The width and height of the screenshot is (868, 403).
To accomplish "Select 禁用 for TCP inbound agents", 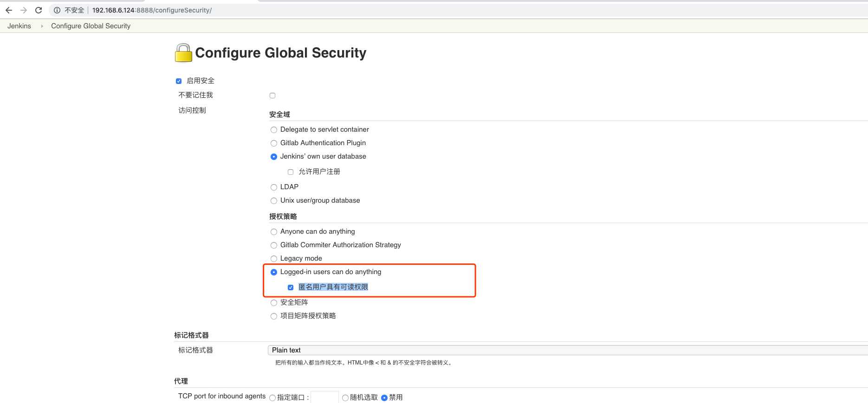I will [x=384, y=398].
